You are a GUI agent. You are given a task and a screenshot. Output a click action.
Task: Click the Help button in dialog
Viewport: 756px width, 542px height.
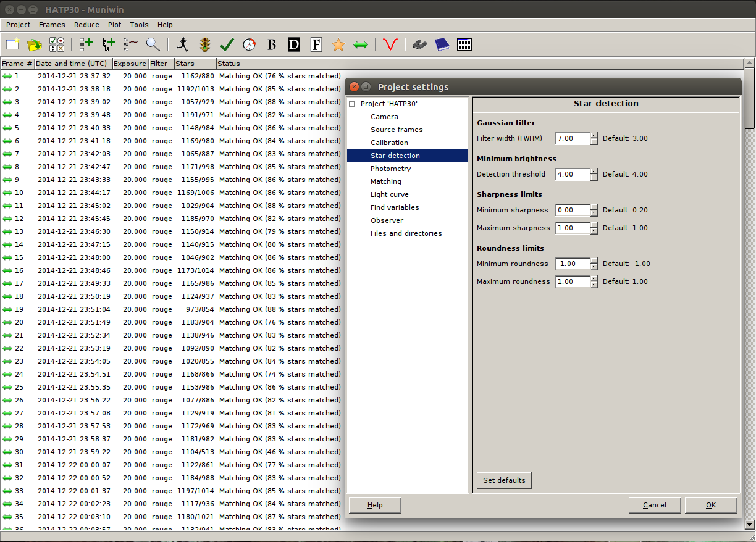tap(375, 505)
